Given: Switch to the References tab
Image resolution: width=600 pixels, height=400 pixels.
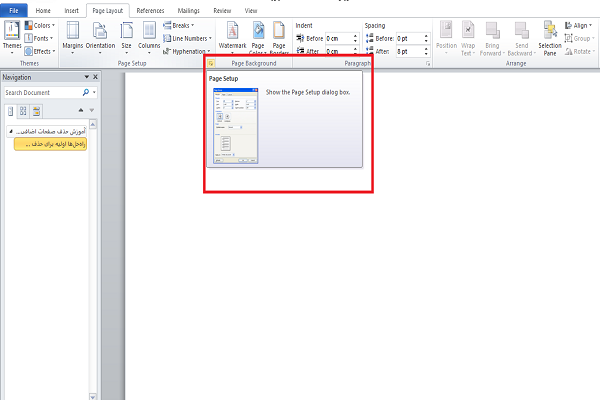Looking at the screenshot, I should click(x=150, y=9).
